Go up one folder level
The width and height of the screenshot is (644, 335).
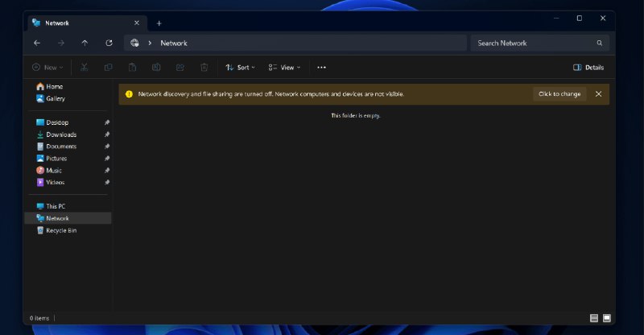(85, 43)
